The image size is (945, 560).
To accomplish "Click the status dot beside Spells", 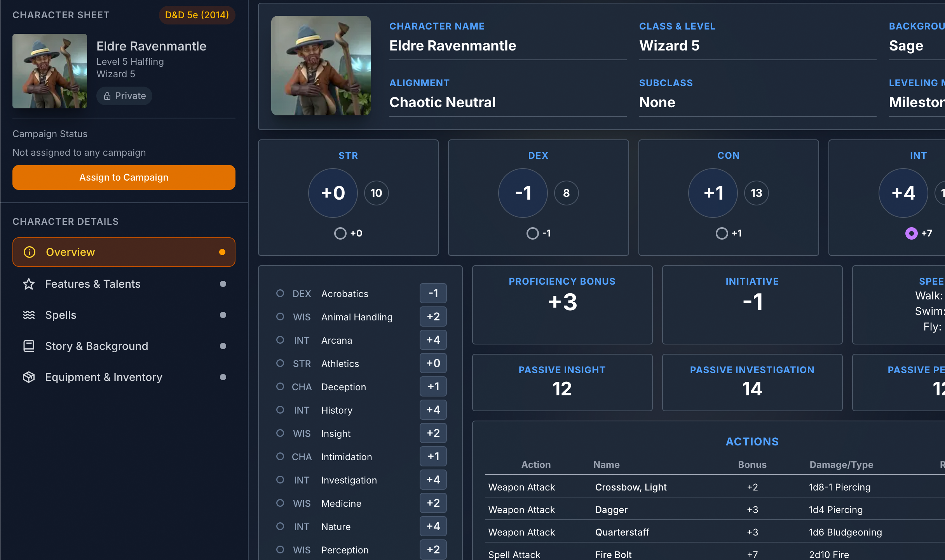I will tap(223, 315).
